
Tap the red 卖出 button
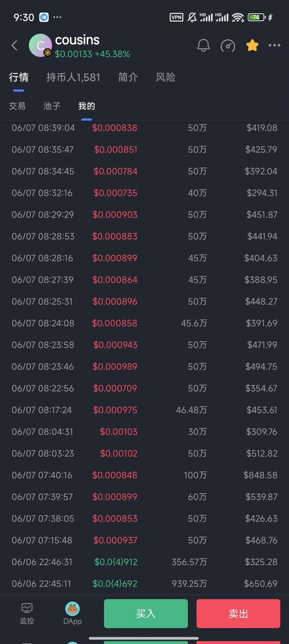pos(238,613)
